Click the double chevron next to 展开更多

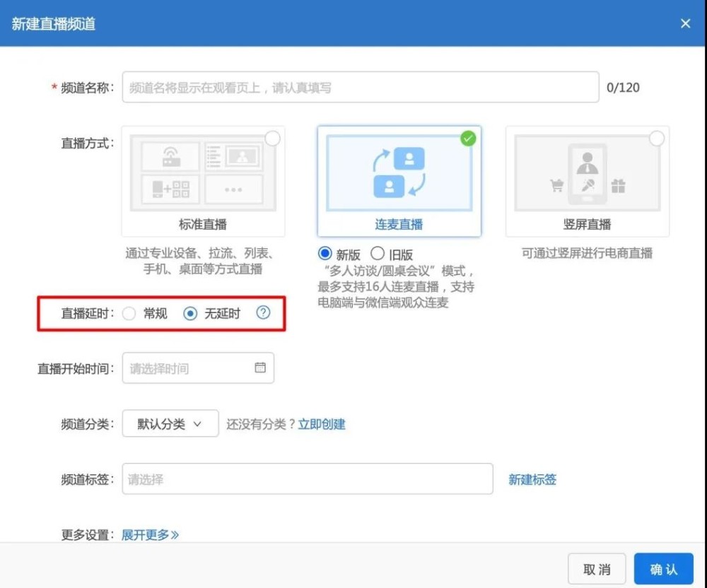(x=175, y=535)
